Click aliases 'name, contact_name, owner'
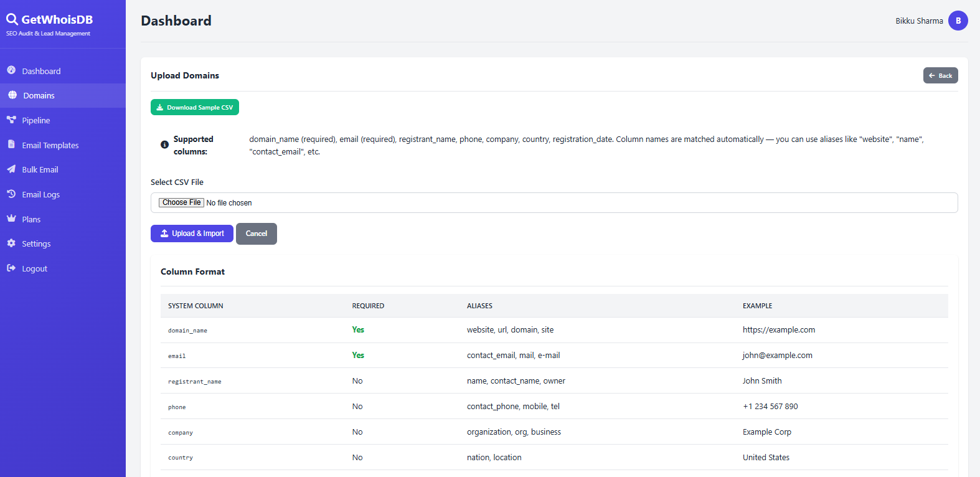Image resolution: width=980 pixels, height=477 pixels. [516, 381]
